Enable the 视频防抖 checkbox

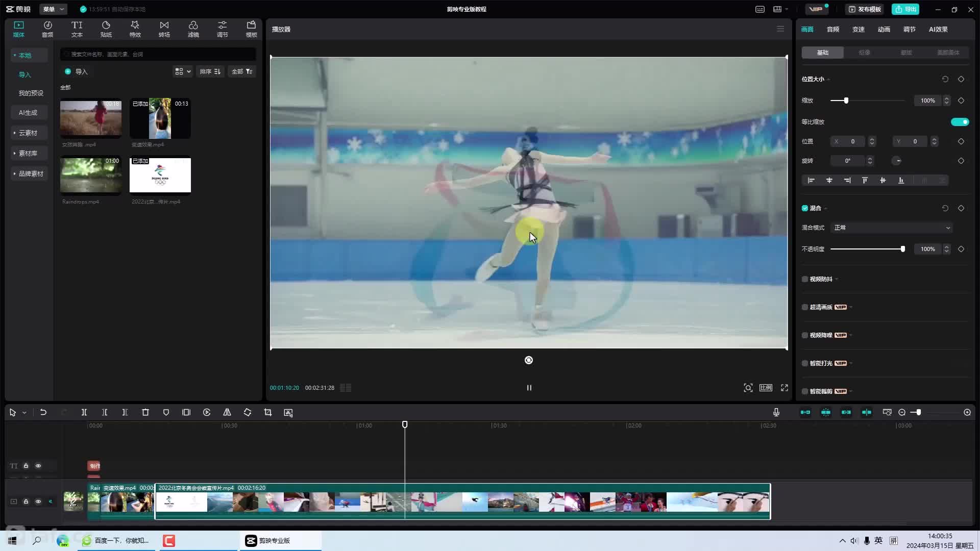[x=805, y=279]
